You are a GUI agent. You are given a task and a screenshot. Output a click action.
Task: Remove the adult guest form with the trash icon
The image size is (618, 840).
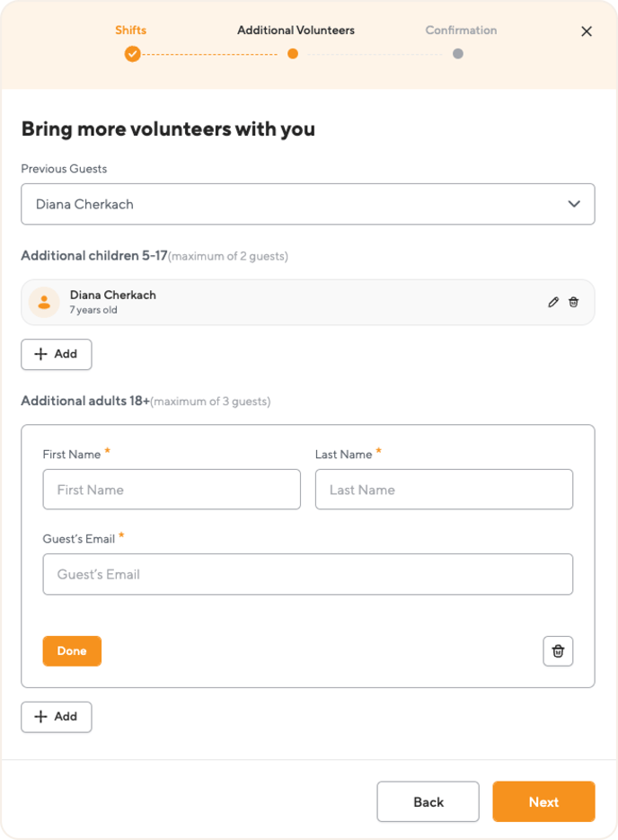point(558,651)
